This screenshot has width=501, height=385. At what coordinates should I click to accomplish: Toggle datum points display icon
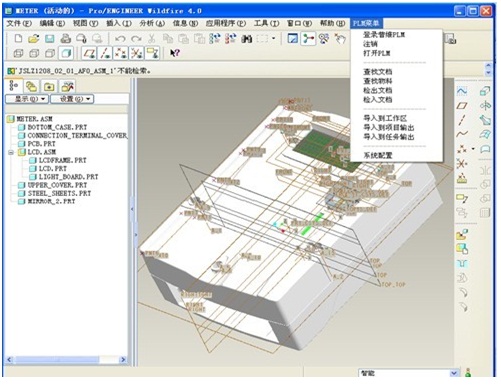coord(121,53)
